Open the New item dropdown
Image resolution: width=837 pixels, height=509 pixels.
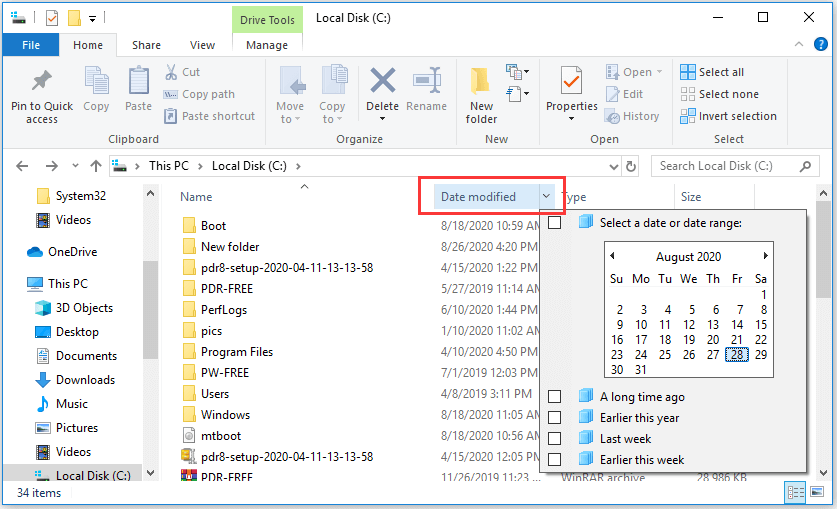517,71
